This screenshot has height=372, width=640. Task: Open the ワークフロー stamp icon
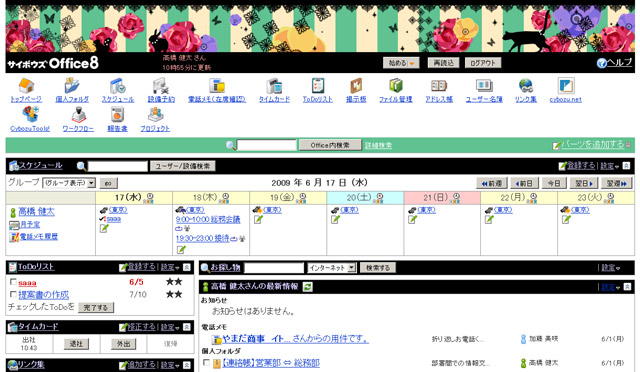click(78, 115)
